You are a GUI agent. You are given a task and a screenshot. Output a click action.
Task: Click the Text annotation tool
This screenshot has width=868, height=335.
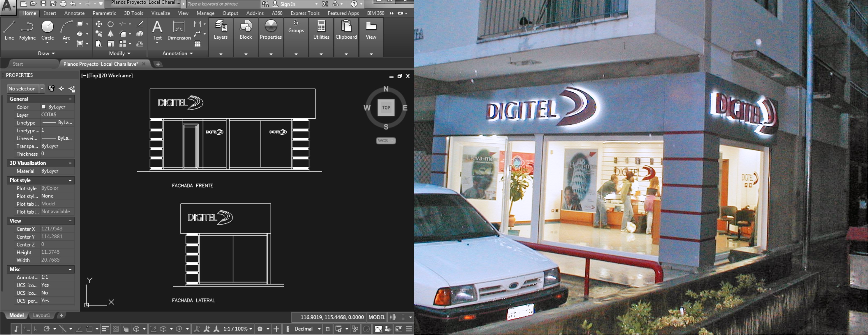pyautogui.click(x=157, y=30)
